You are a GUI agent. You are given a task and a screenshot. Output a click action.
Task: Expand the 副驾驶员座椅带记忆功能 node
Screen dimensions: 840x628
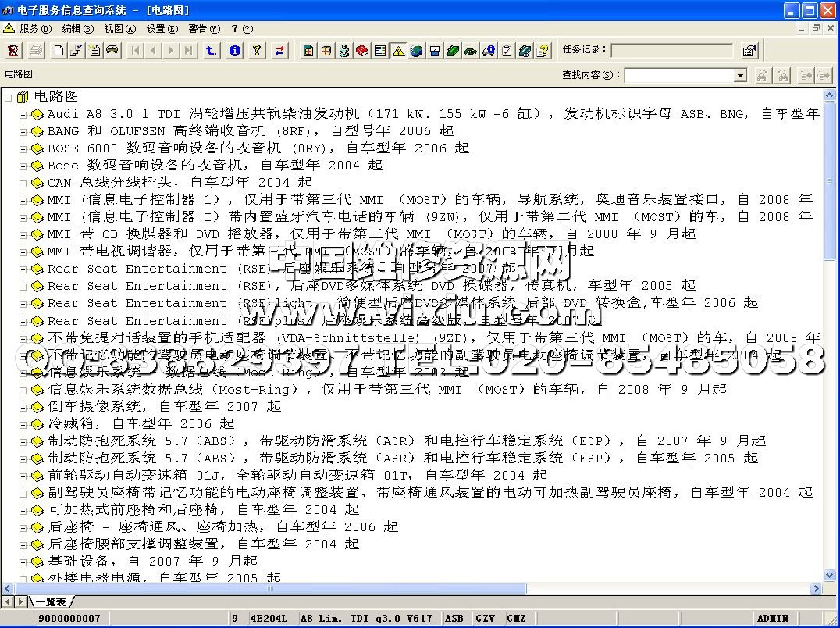[x=23, y=493]
